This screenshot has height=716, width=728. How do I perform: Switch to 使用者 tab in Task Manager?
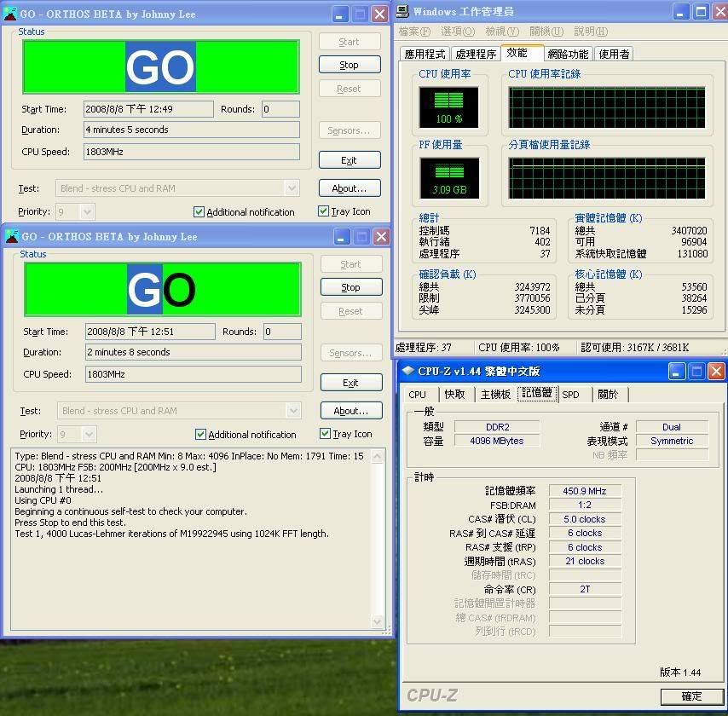click(614, 55)
